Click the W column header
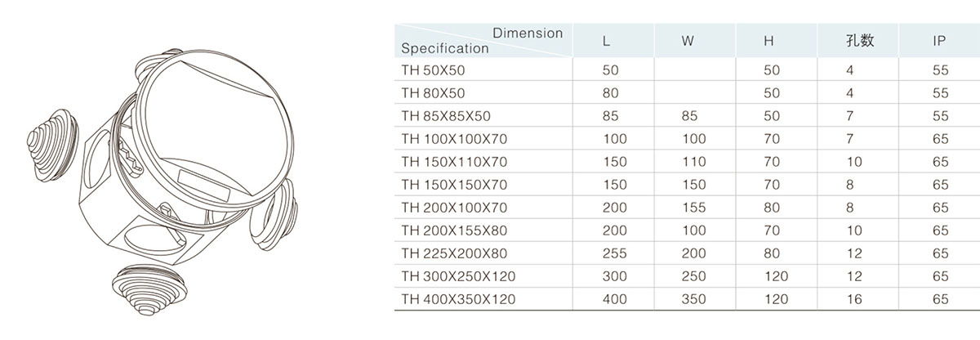The height and width of the screenshot is (340, 980). (x=688, y=41)
